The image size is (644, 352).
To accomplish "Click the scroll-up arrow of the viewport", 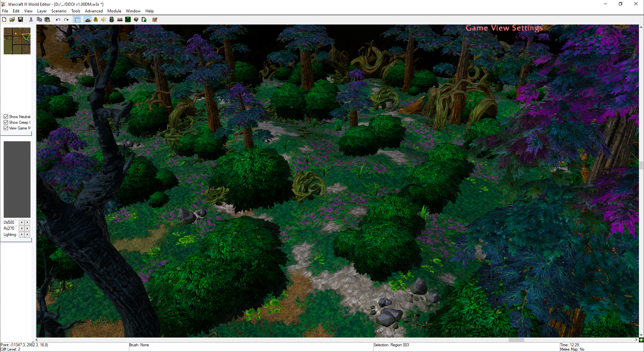I will (641, 27).
